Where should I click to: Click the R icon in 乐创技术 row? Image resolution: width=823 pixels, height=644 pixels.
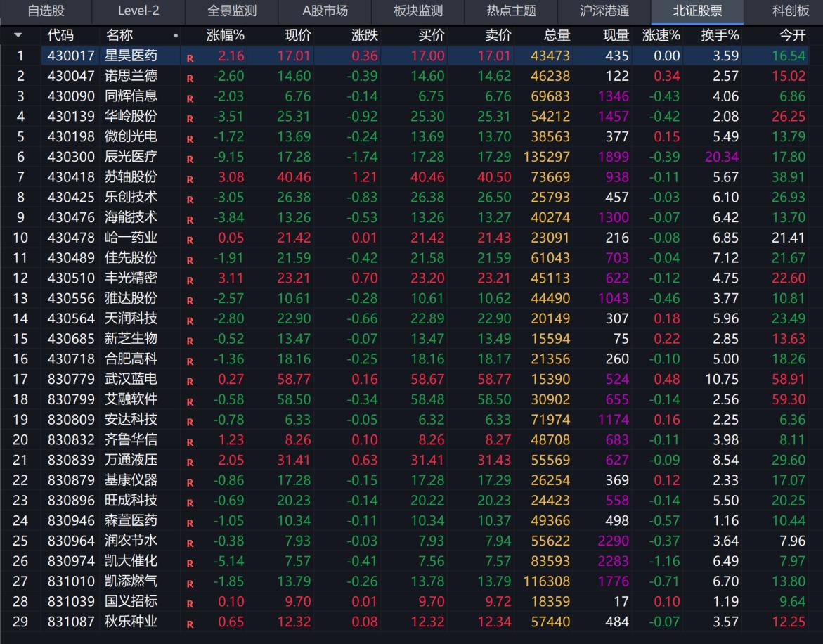[190, 200]
